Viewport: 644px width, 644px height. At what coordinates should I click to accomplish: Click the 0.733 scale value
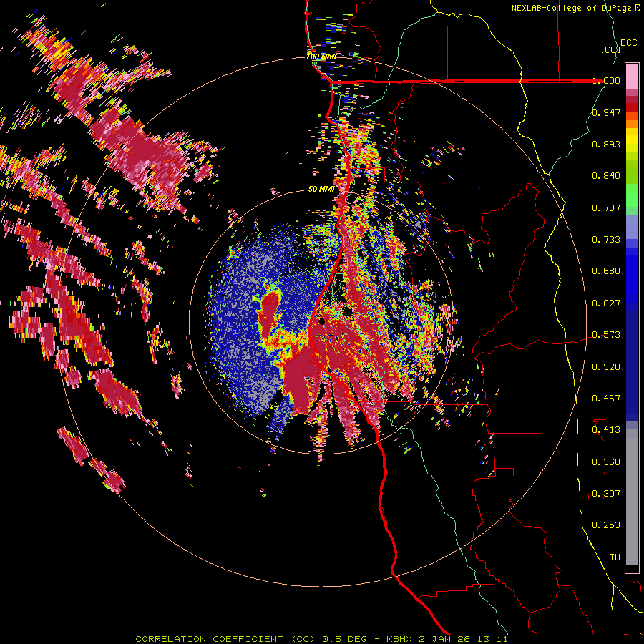606,240
